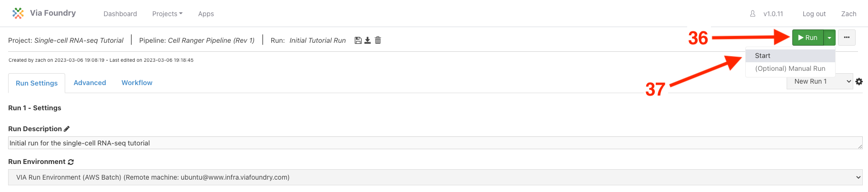Viewport: 868px width, 192px height.
Task: Click the green Run button
Action: (x=808, y=38)
